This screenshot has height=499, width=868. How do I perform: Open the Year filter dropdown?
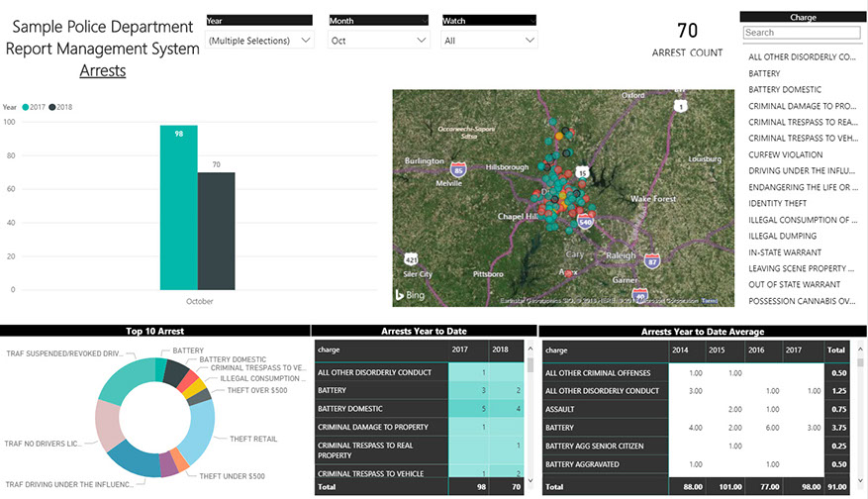(x=259, y=41)
